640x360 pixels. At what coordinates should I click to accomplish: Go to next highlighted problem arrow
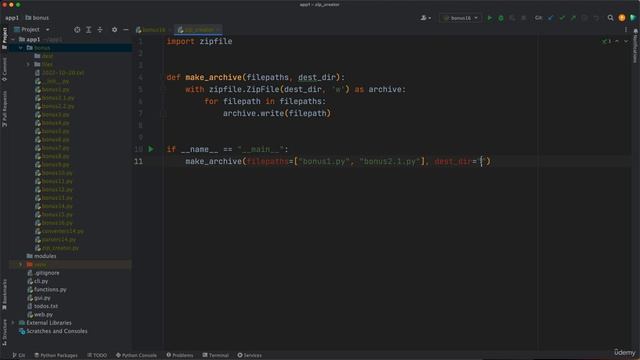point(626,41)
